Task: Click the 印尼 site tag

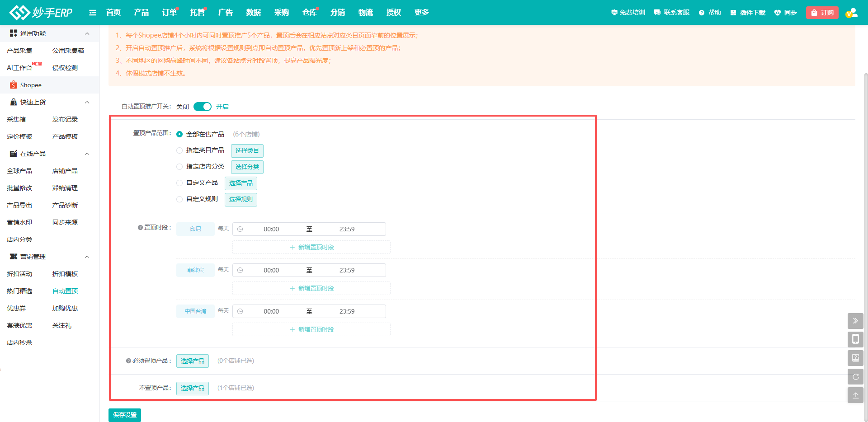Action: pos(195,229)
